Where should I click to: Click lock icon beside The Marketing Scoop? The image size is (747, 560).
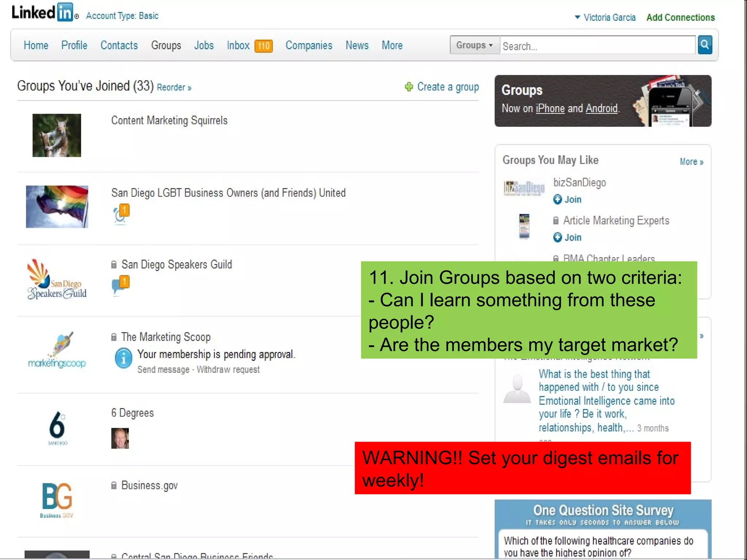tap(114, 337)
